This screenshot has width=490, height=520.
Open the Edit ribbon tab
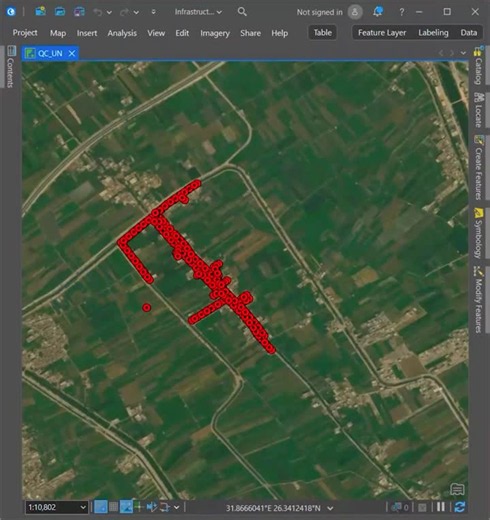182,33
